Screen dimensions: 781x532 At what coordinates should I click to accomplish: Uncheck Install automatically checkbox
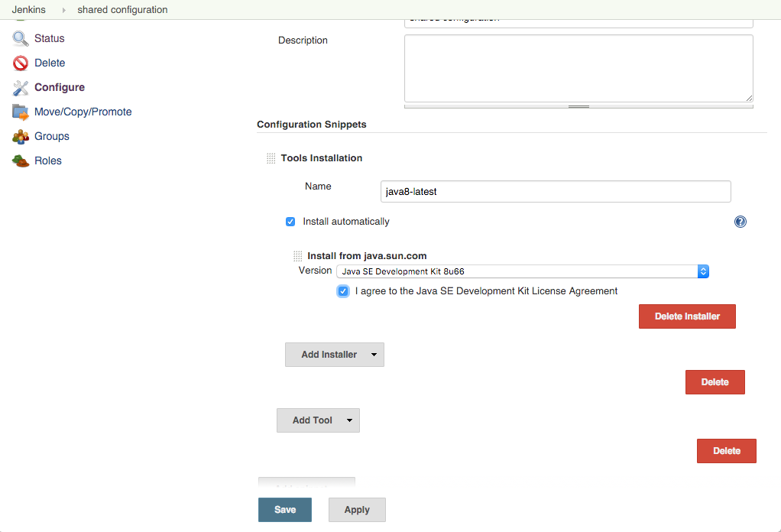coord(290,222)
